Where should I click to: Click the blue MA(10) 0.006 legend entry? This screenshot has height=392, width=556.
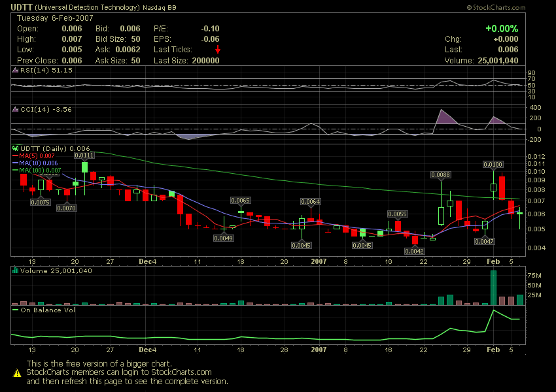tap(35, 163)
